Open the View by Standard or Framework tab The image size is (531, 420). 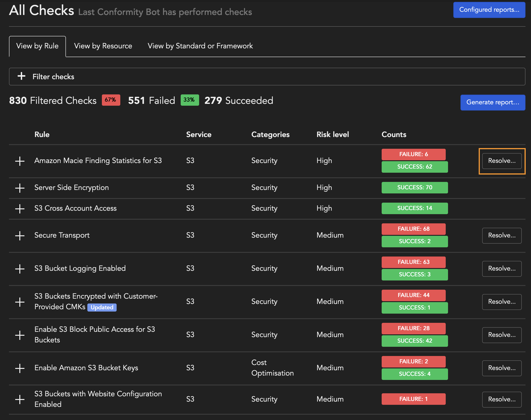click(x=200, y=46)
